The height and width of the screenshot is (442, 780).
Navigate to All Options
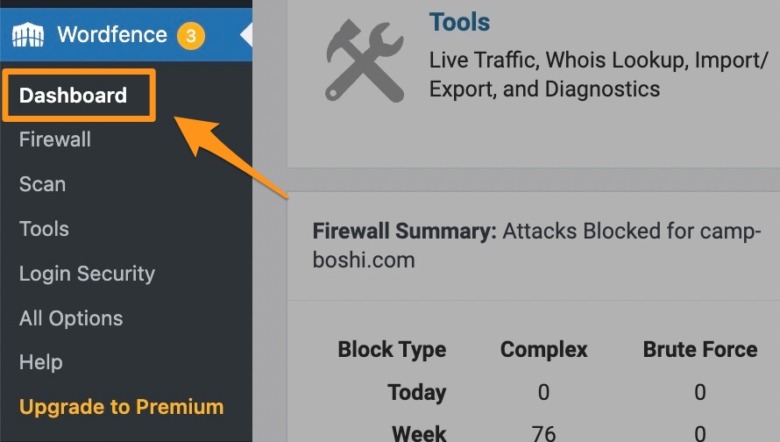pyautogui.click(x=71, y=318)
